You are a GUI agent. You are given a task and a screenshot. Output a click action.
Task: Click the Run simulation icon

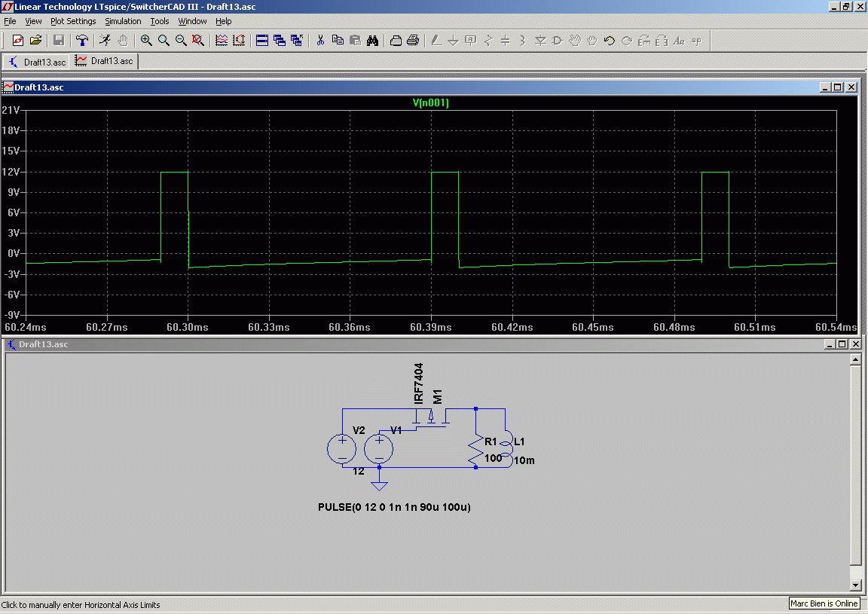pyautogui.click(x=105, y=41)
